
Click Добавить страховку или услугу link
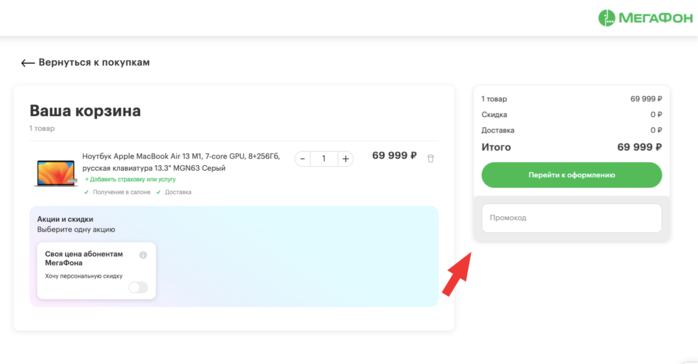[x=130, y=179]
